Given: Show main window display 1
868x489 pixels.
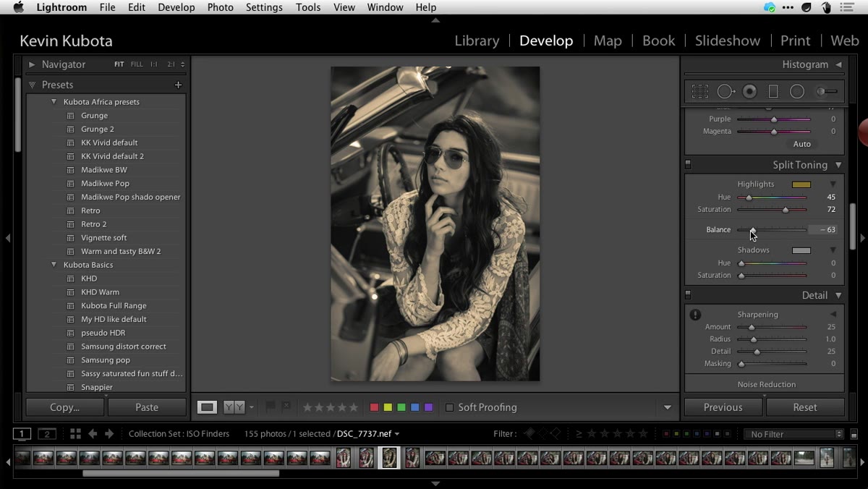Looking at the screenshot, I should pos(22,434).
